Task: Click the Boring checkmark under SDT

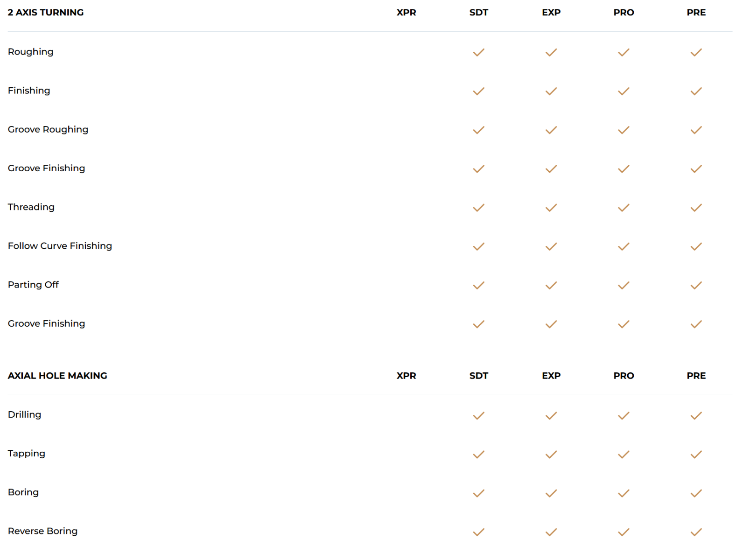Action: [478, 493]
